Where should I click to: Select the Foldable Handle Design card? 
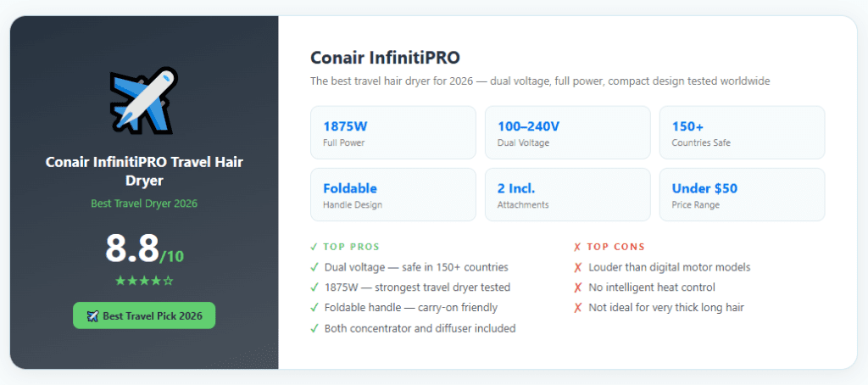pyautogui.click(x=393, y=194)
